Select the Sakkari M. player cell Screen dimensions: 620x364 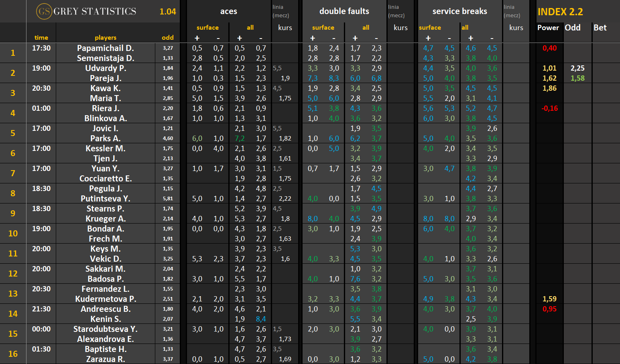(x=106, y=269)
